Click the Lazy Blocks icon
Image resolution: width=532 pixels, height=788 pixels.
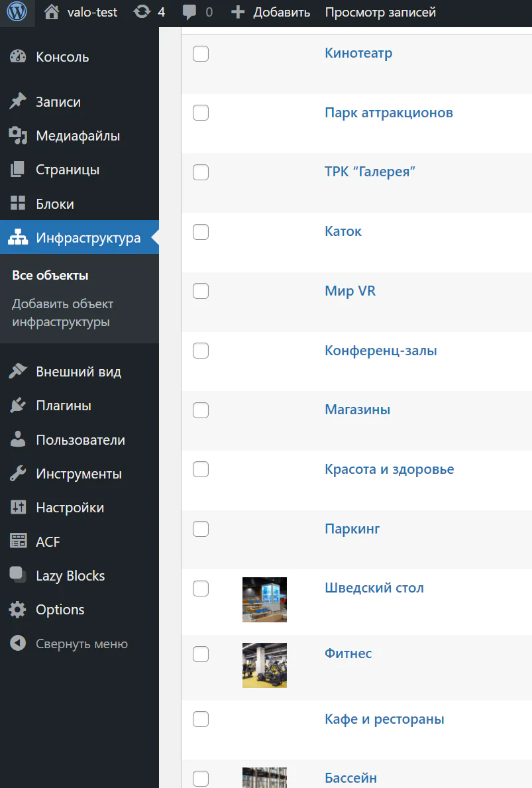tap(18, 575)
